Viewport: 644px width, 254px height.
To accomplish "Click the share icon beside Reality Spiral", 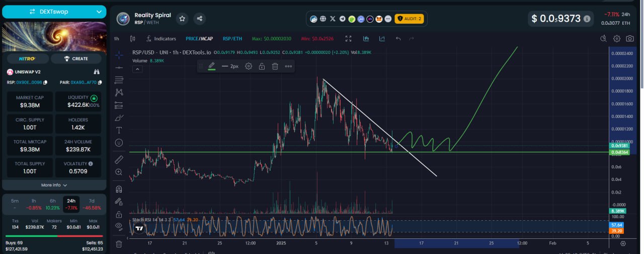I will (x=200, y=19).
